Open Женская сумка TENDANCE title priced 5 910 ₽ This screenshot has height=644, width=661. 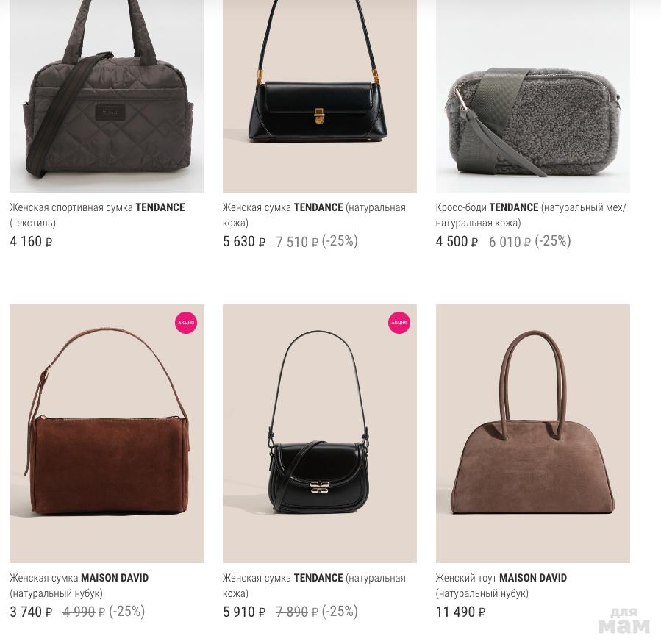click(x=314, y=585)
